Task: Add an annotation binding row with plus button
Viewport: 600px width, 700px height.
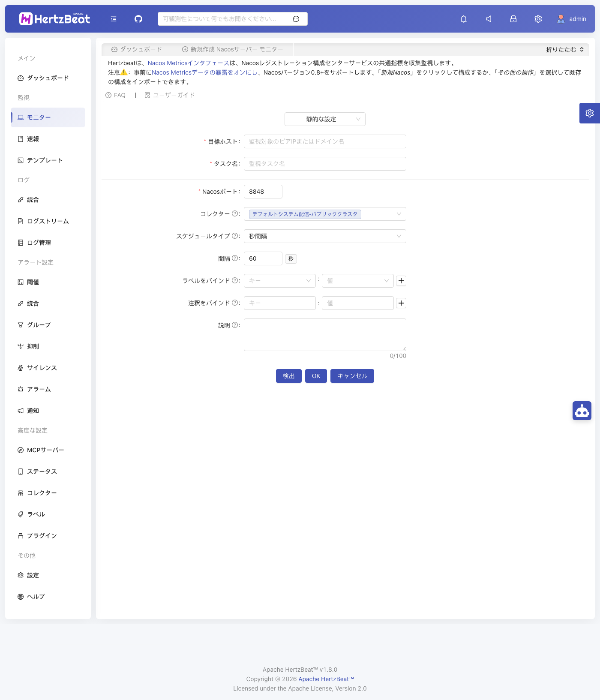Action: tap(401, 303)
